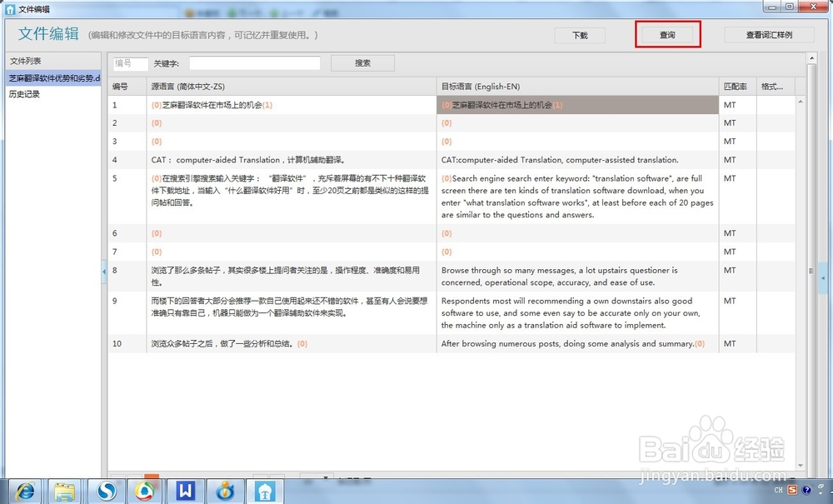Click table scrollbar down arrow
Screen dimensions: 833x504
point(800,466)
